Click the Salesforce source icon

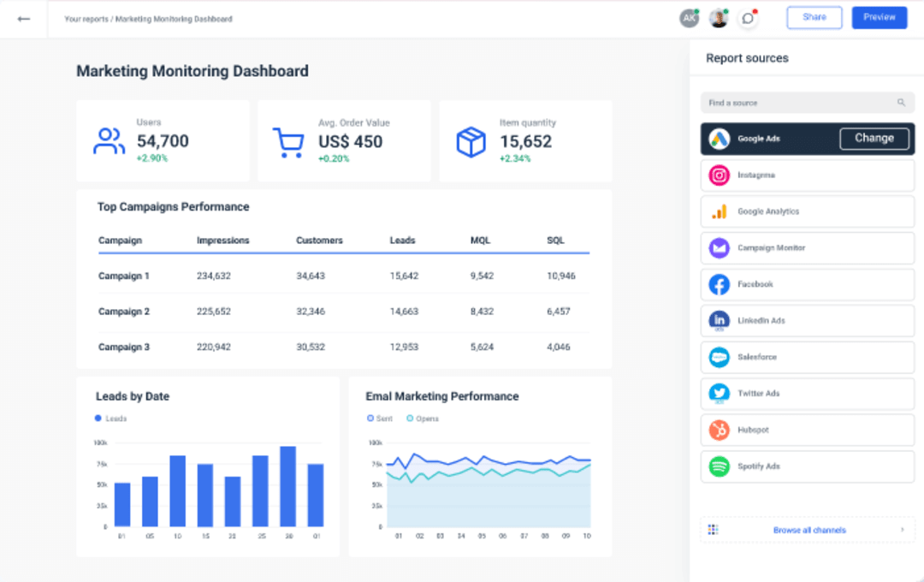(x=719, y=357)
